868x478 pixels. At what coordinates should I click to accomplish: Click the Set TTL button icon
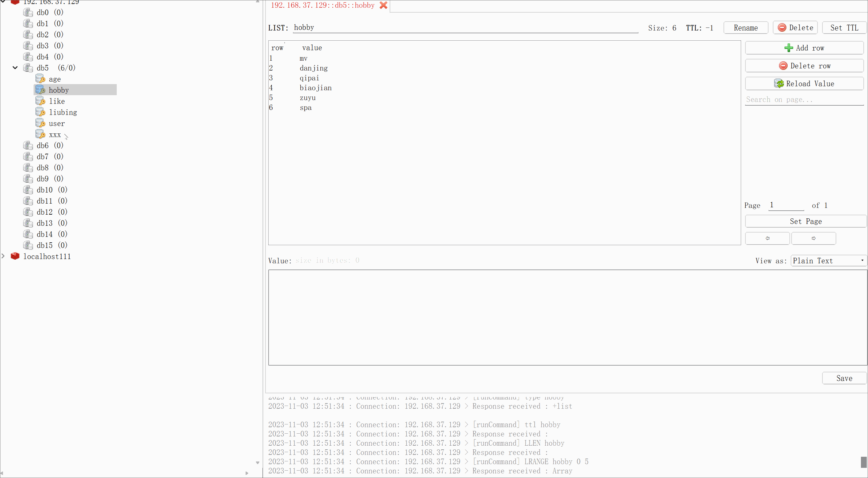coord(843,28)
